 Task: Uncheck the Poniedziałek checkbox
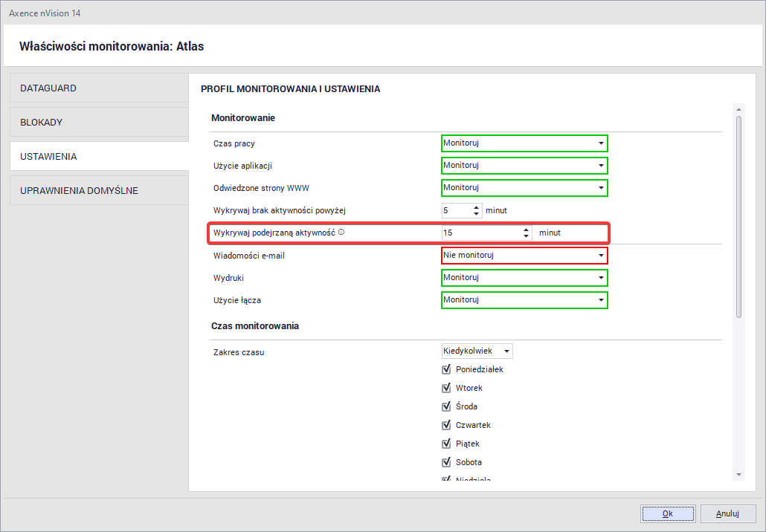coord(447,369)
